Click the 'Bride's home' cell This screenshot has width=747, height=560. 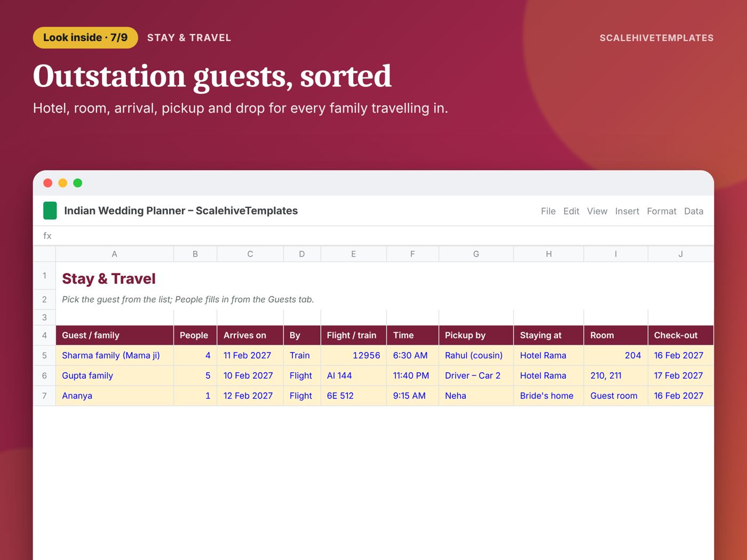point(549,396)
